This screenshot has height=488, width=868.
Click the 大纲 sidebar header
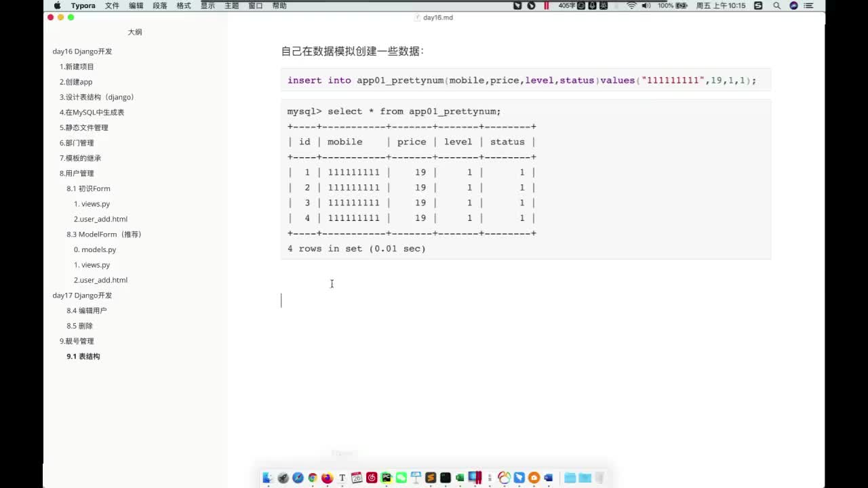(x=135, y=32)
